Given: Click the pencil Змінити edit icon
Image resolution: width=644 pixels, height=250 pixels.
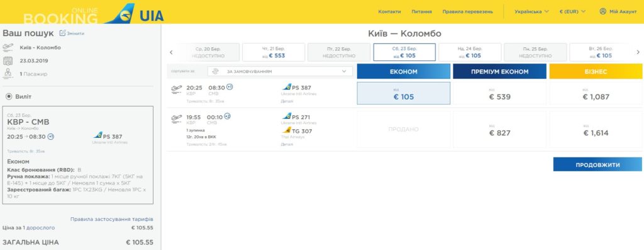Looking at the screenshot, I should (62, 33).
